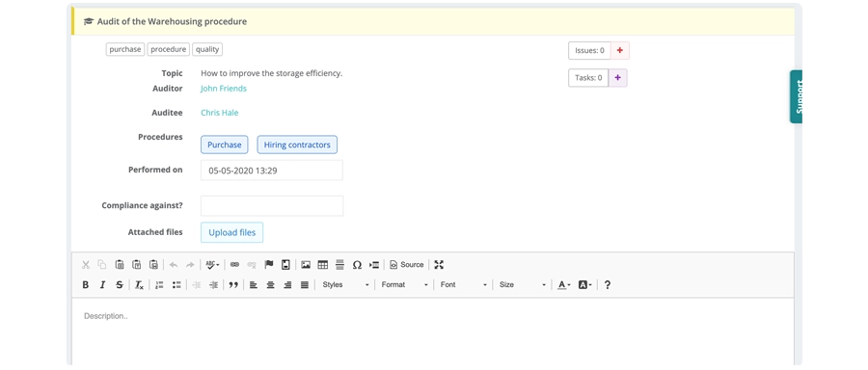Screen dimensions: 868x370
Task: Insert block quote in description
Action: click(x=233, y=285)
